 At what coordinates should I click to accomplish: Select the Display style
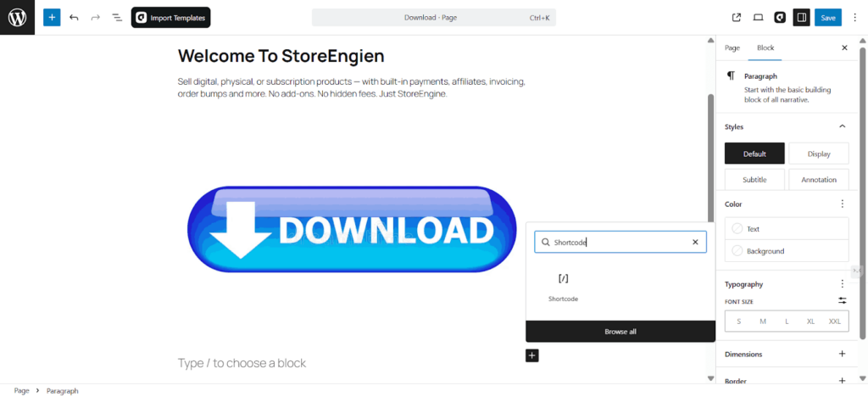click(819, 154)
